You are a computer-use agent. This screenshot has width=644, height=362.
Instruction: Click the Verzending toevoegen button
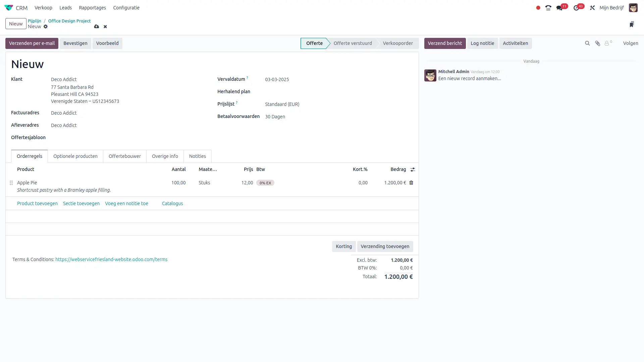385,246
